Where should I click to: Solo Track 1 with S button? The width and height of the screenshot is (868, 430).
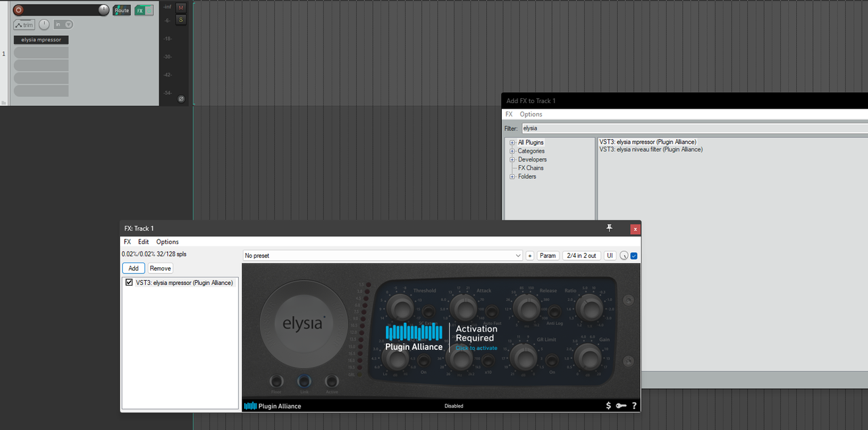(x=180, y=20)
